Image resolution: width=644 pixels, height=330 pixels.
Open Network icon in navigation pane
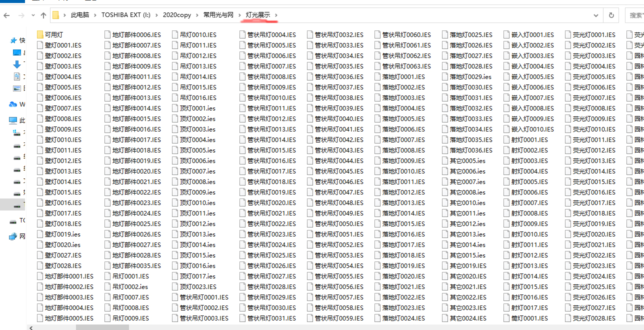[13, 236]
